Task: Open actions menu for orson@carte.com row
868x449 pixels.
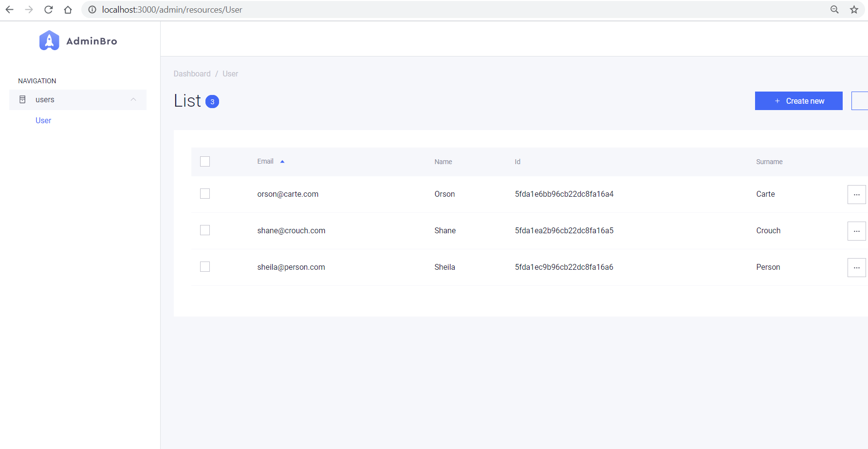Action: pyautogui.click(x=857, y=194)
